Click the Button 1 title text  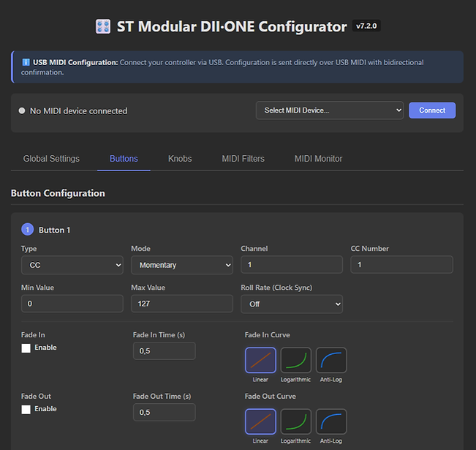coord(54,230)
